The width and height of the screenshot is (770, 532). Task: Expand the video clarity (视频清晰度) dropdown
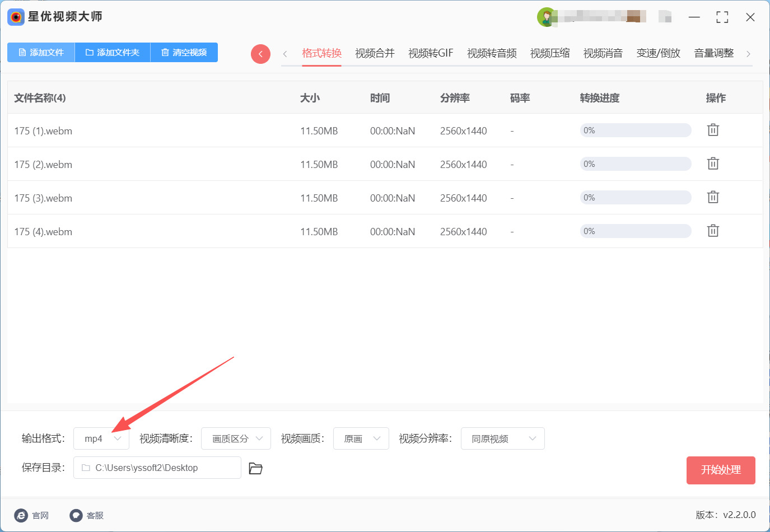click(236, 438)
